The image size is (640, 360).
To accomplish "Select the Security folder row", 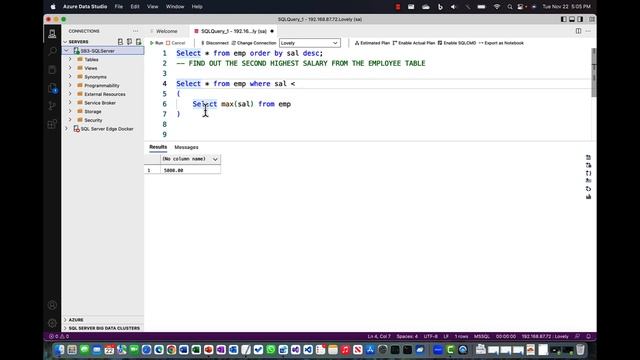I will point(103,120).
